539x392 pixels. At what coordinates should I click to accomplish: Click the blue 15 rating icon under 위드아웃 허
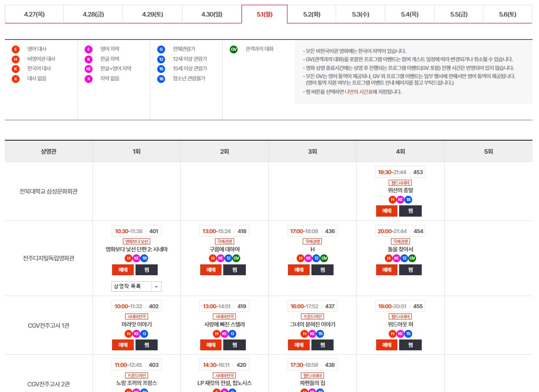(408, 334)
